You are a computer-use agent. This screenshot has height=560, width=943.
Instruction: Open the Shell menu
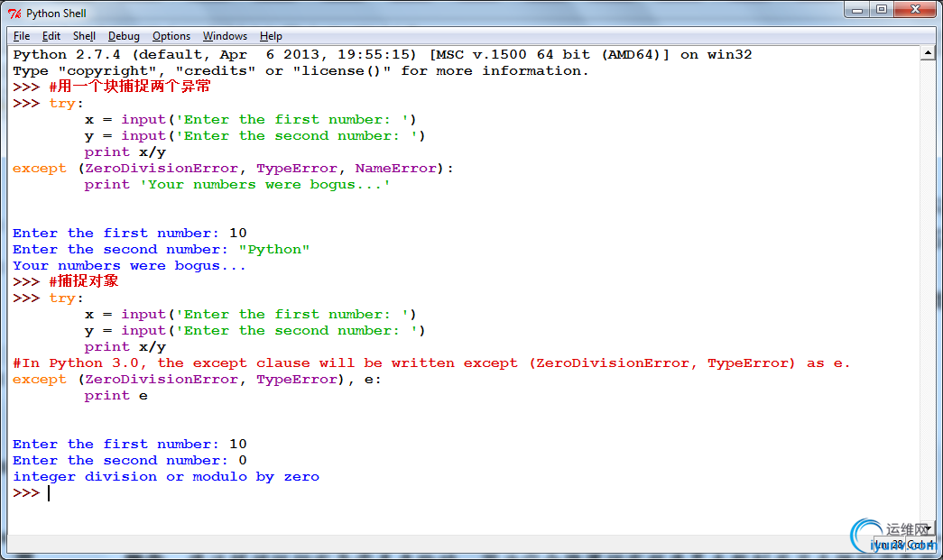(84, 36)
